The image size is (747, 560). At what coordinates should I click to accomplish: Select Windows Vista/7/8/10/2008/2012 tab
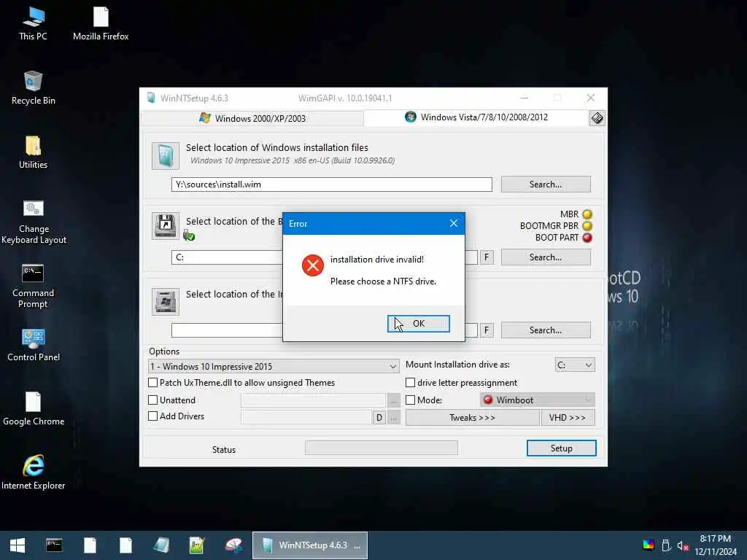tap(476, 117)
